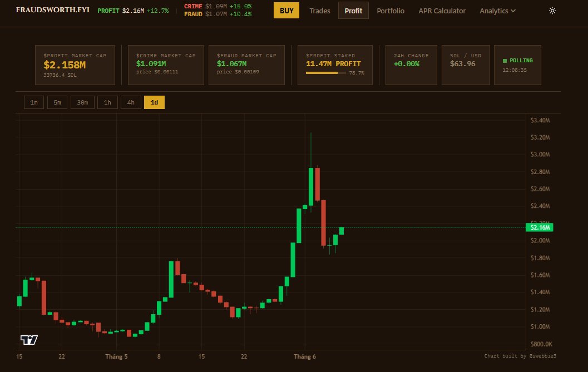The image size is (588, 372).
Task: Click the '22' date label before Tháng 6
Action: (x=244, y=356)
